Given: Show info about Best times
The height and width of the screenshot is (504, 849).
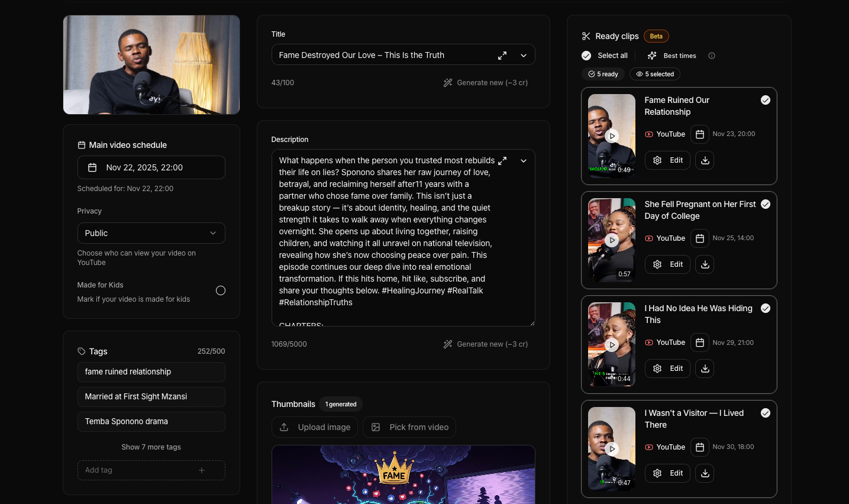Looking at the screenshot, I should pyautogui.click(x=712, y=56).
